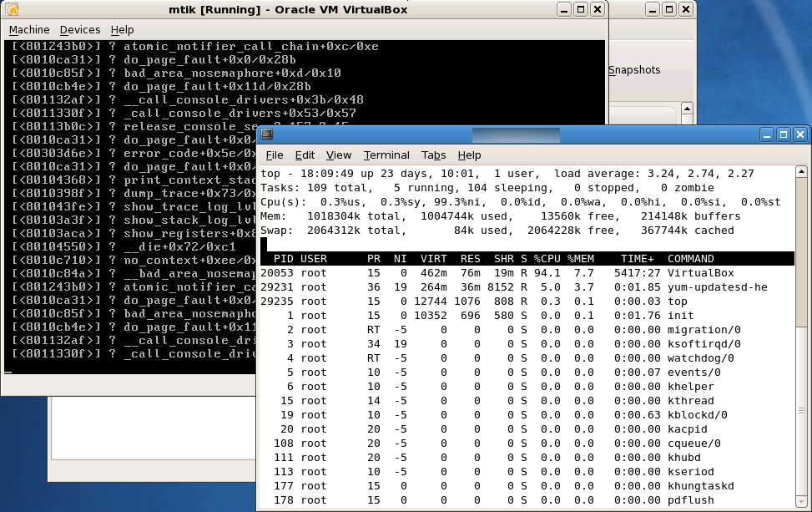Click the TIME+ column header in top
Image resolution: width=812 pixels, height=512 pixels.
pyautogui.click(x=637, y=259)
